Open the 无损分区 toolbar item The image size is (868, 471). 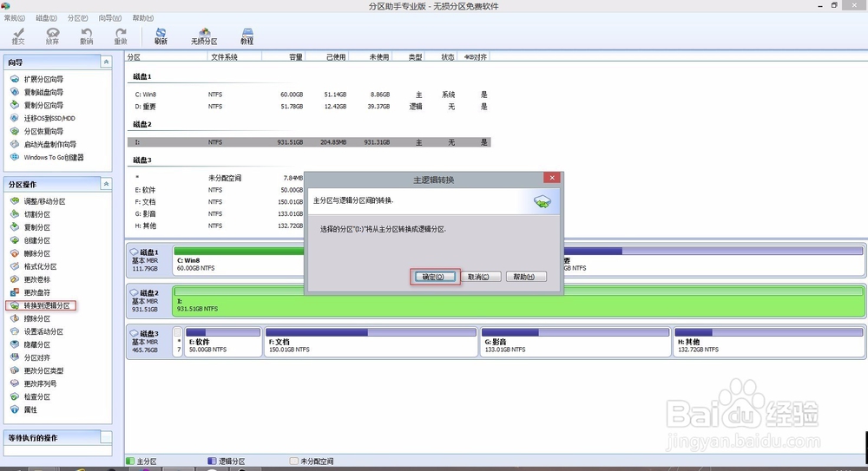(x=204, y=36)
